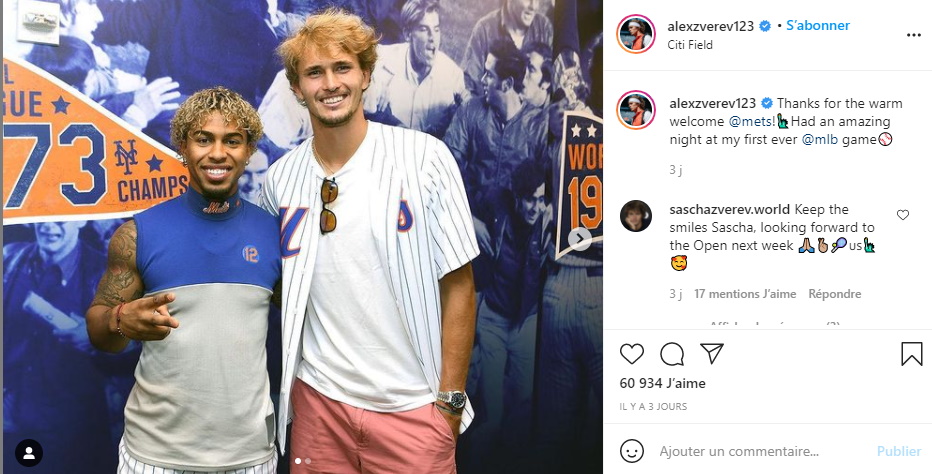This screenshot has height=474, width=932.
Task: Reply to comment with Répondre
Action: 835,294
